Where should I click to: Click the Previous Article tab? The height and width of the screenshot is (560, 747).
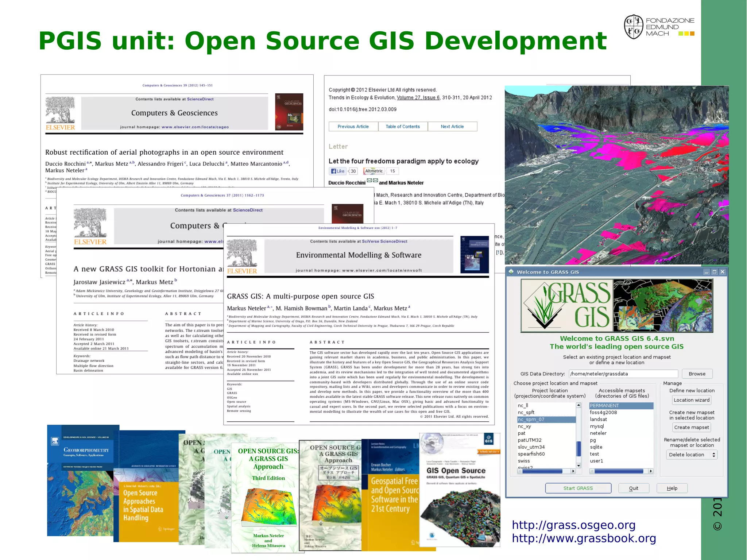click(353, 127)
